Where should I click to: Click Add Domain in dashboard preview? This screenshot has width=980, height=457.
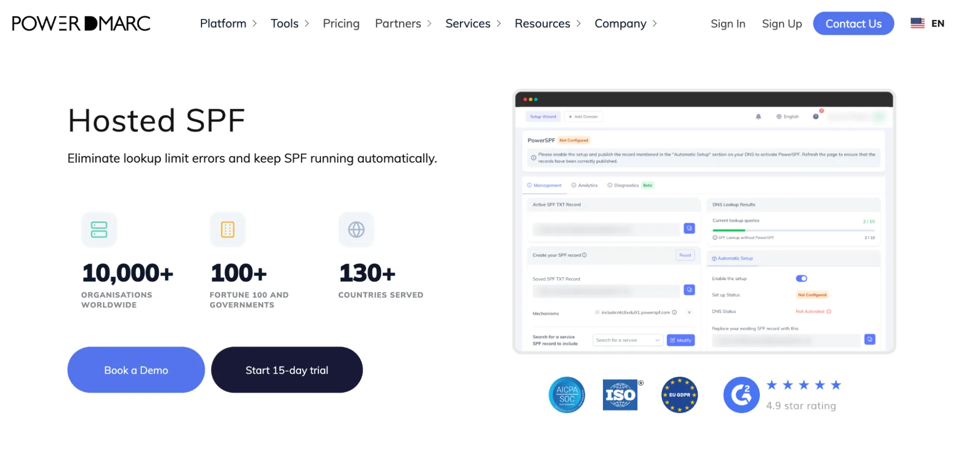pos(583,117)
